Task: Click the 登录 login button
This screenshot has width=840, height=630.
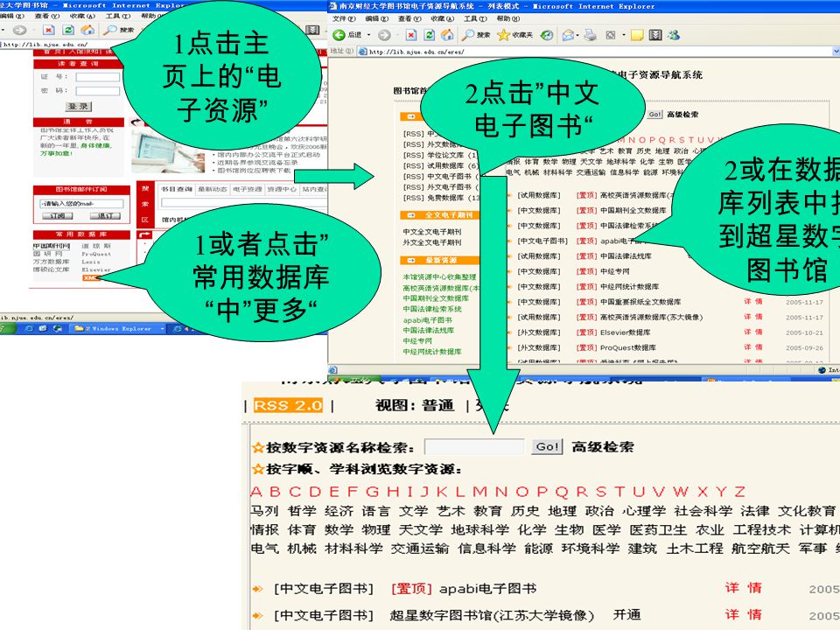Action: pos(79,107)
